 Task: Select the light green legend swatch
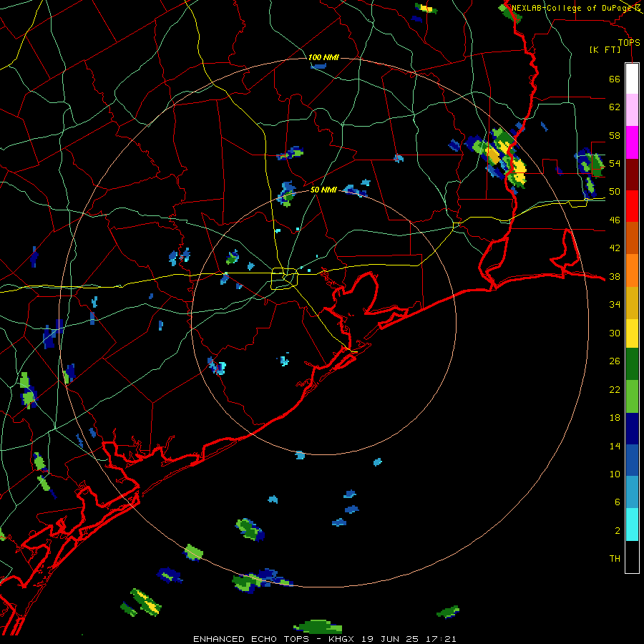pos(632,396)
